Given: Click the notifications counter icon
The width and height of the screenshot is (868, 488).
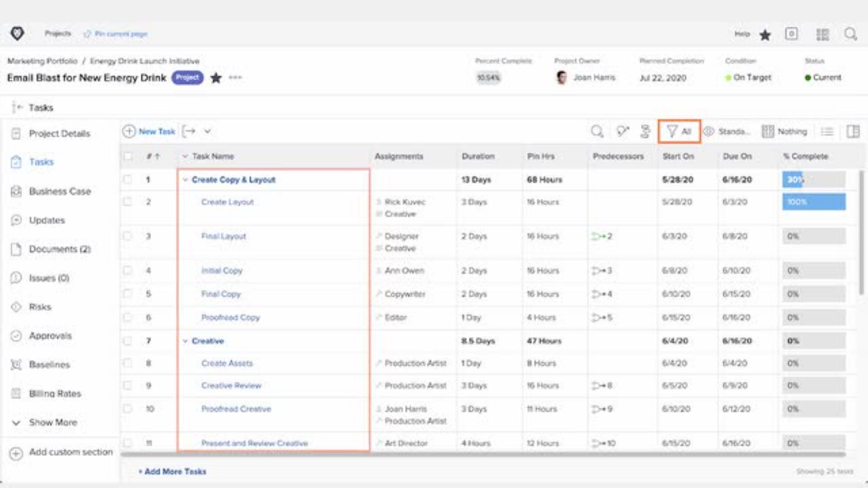Looking at the screenshot, I should click(x=791, y=34).
